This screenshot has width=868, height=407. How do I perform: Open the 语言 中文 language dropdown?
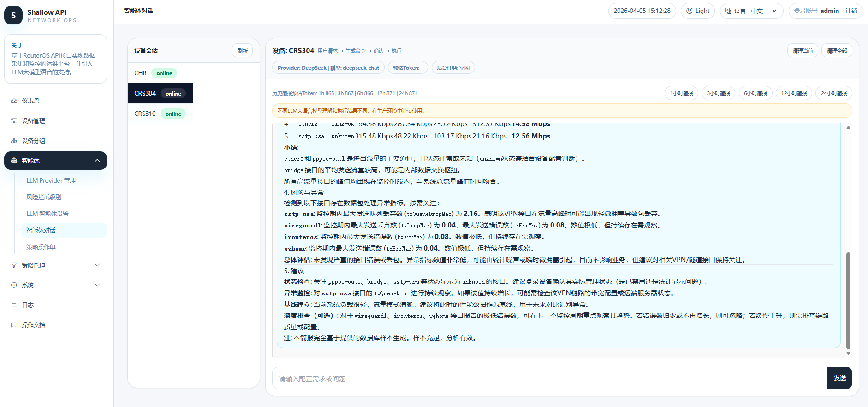pos(751,11)
